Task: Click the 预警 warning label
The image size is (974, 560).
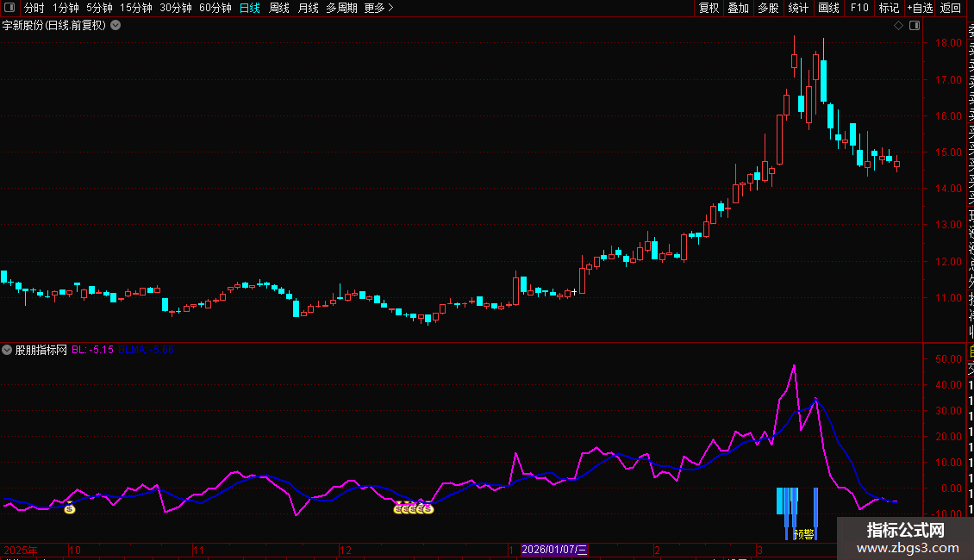Action: pos(804,534)
